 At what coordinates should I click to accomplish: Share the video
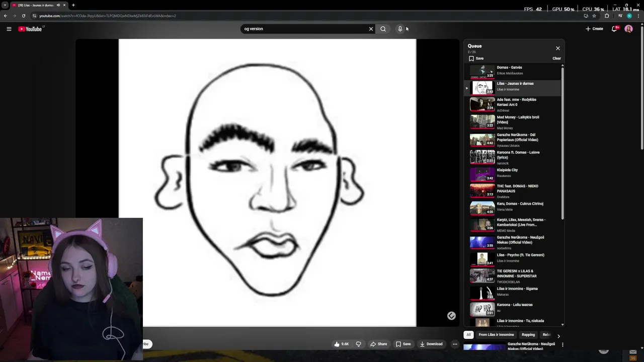[x=379, y=344]
